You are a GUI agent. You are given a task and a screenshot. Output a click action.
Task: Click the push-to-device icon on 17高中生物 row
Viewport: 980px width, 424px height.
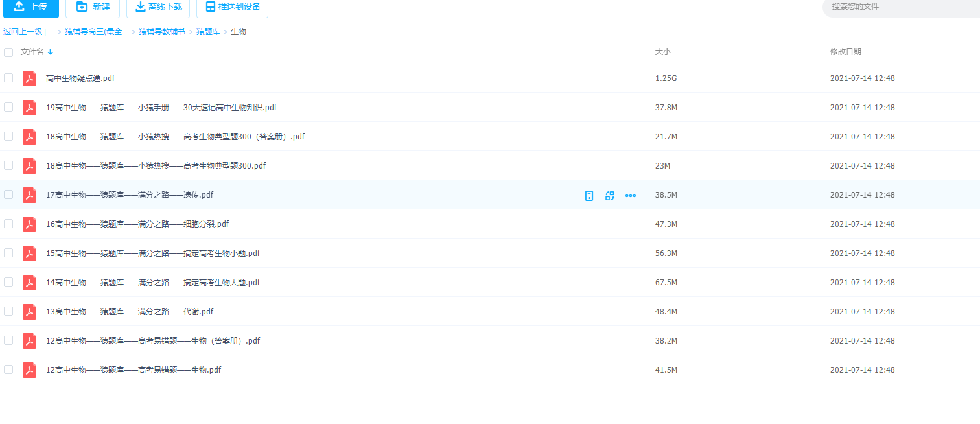589,195
